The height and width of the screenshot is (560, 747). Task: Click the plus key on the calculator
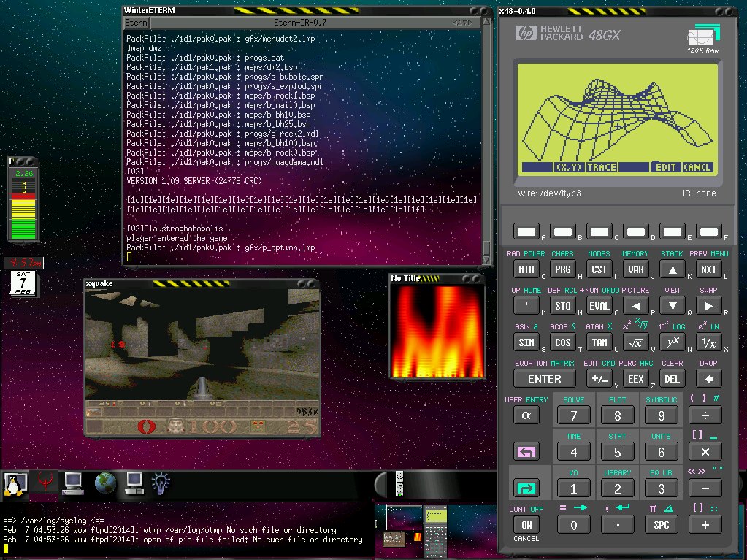[x=705, y=525]
